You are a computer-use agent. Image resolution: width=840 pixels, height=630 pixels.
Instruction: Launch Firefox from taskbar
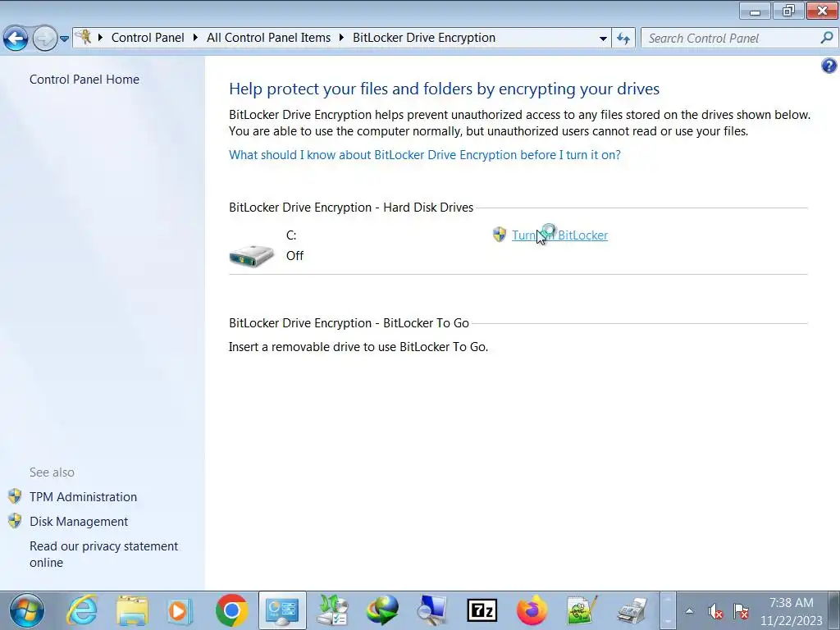pos(532,610)
